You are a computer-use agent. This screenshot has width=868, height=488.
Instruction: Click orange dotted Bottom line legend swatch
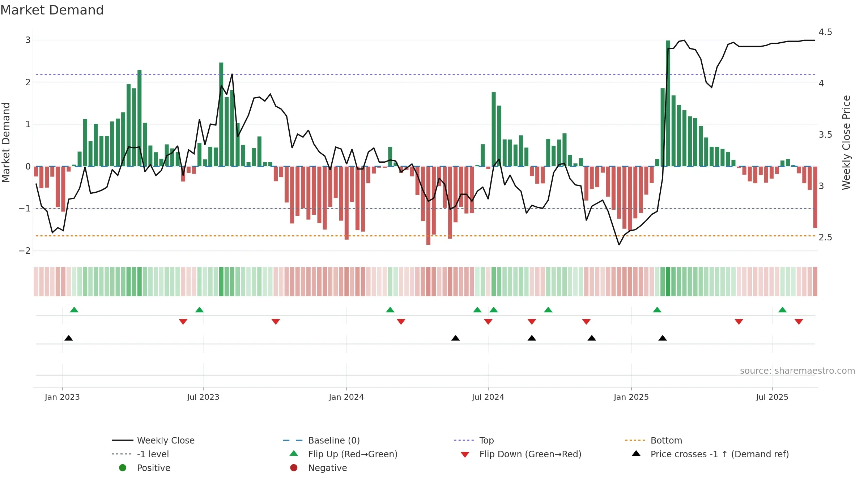[635, 440]
